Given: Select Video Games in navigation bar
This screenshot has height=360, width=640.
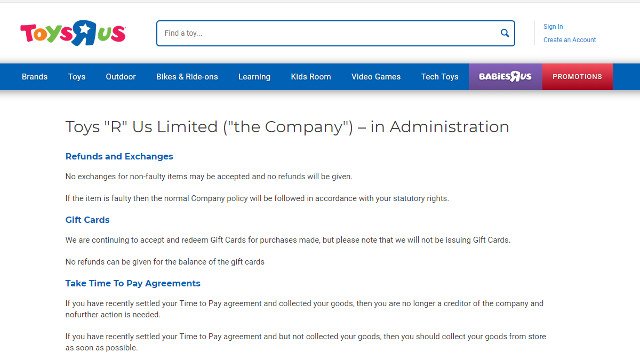Looking at the screenshot, I should click(x=376, y=77).
